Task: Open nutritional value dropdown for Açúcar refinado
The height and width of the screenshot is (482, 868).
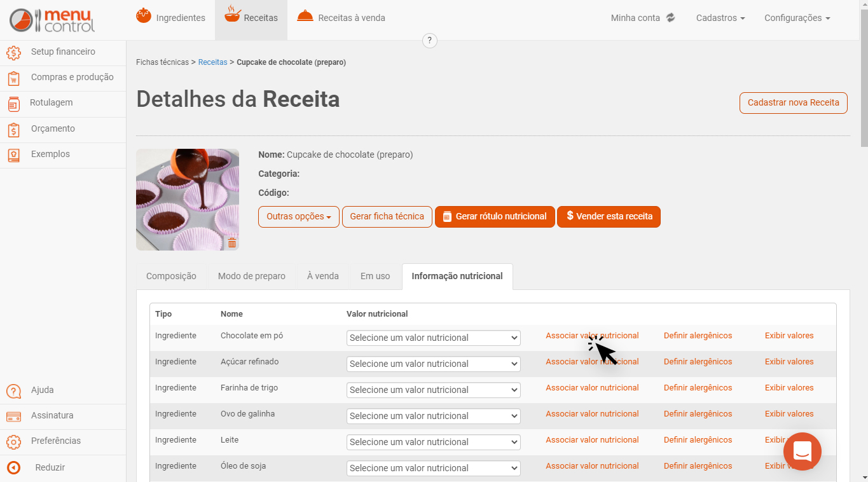Action: pyautogui.click(x=434, y=364)
